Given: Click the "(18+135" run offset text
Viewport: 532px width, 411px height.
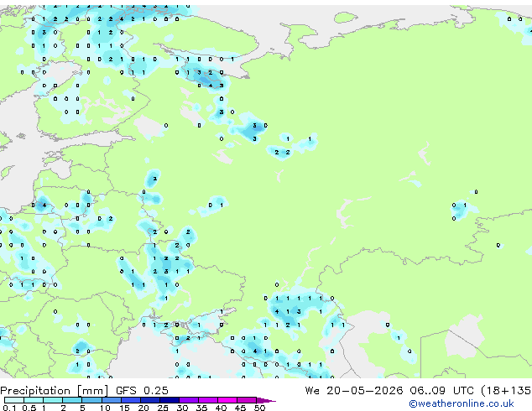Looking at the screenshot, I should [506, 391].
